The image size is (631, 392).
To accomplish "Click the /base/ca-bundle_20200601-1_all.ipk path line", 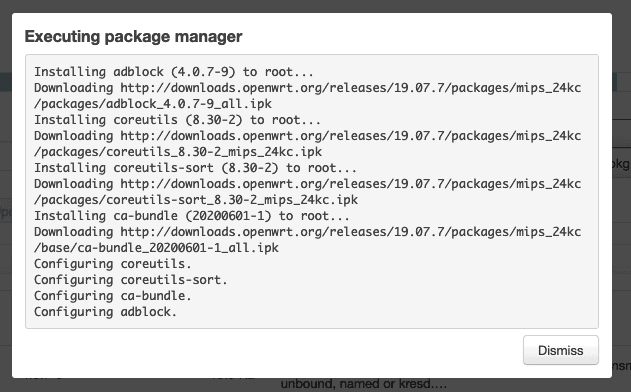I will 156,248.
